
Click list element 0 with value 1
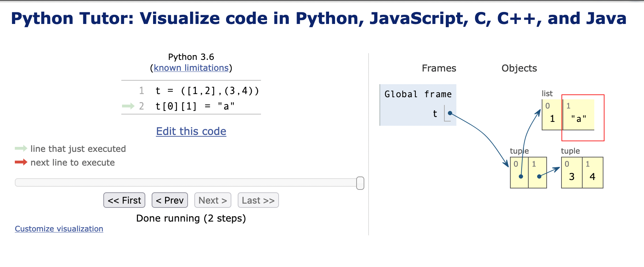click(552, 115)
